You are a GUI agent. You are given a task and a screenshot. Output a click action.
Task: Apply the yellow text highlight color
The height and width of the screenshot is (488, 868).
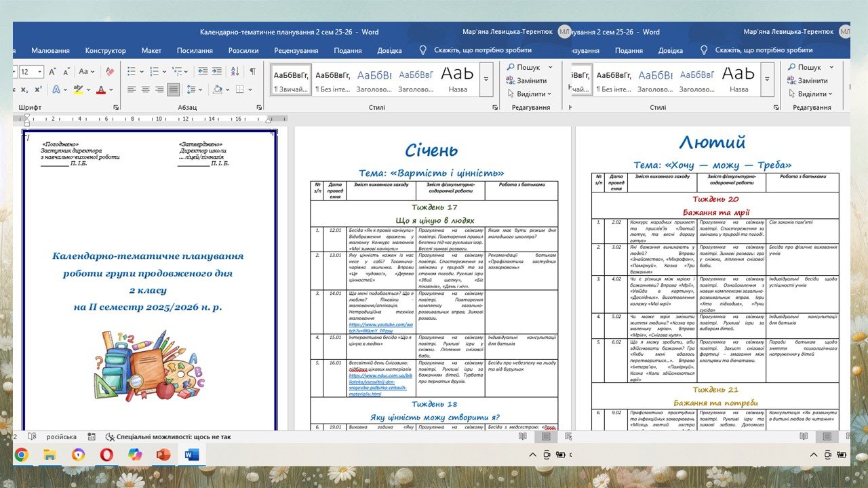point(77,89)
